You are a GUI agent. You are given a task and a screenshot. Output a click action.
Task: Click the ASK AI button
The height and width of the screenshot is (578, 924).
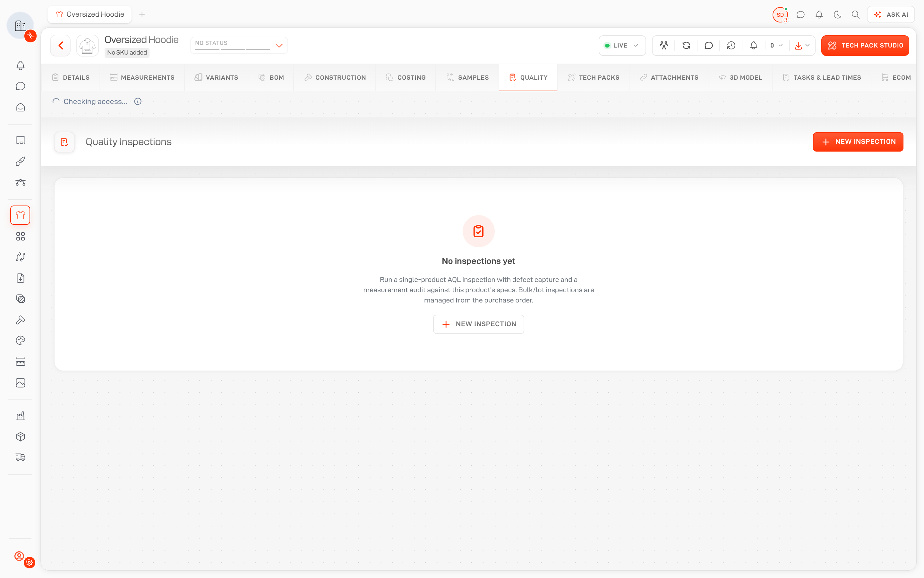click(891, 14)
